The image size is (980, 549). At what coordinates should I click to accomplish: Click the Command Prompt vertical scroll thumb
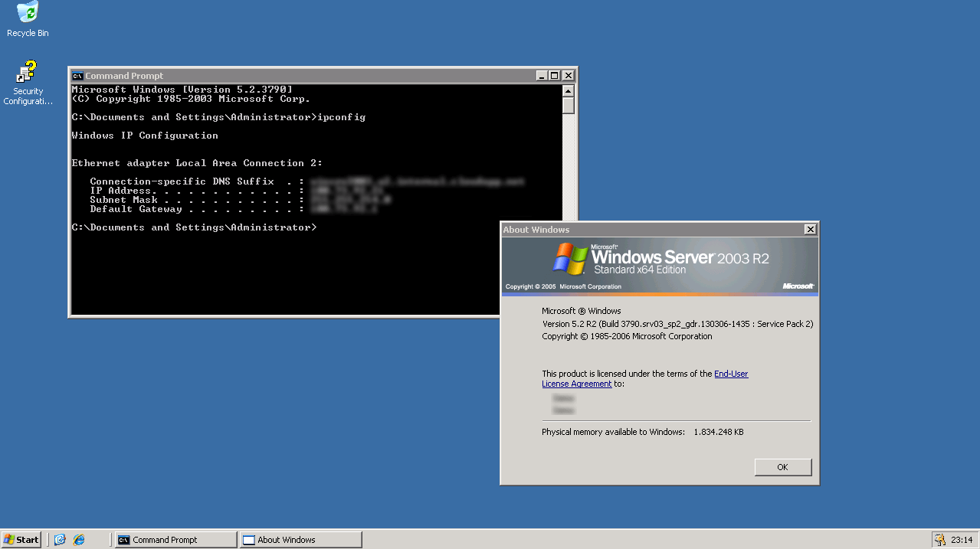point(568,105)
